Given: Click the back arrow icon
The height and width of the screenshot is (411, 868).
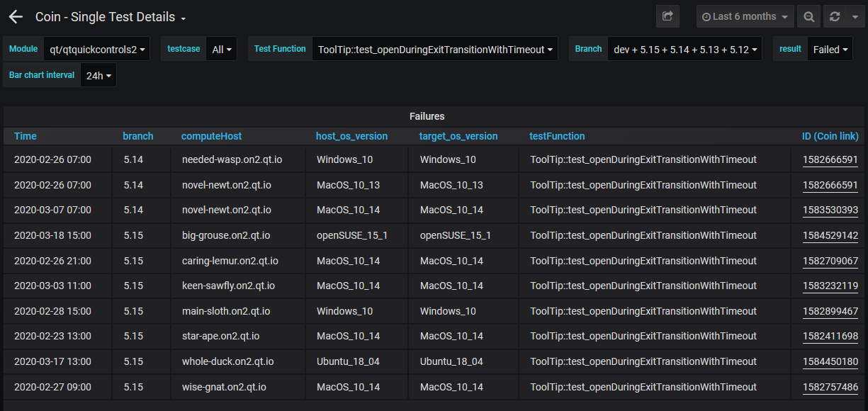Looking at the screenshot, I should pos(16,17).
